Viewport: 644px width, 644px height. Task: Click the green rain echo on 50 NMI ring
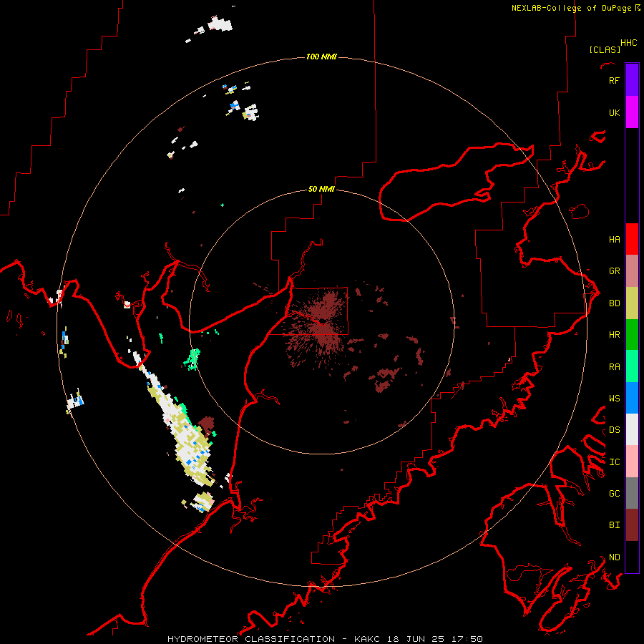coord(192,359)
